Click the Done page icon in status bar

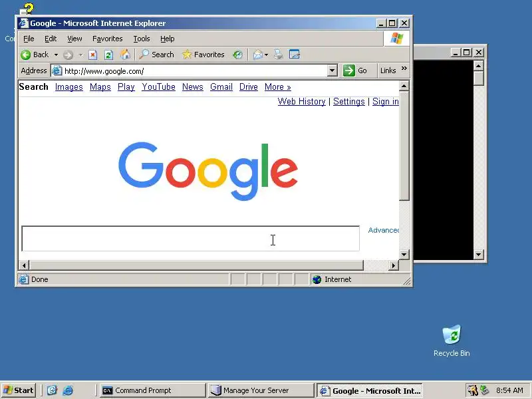[23, 279]
